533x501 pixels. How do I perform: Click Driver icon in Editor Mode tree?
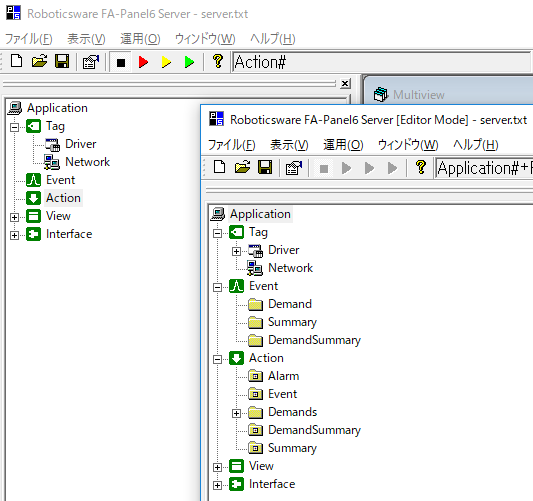(x=255, y=250)
